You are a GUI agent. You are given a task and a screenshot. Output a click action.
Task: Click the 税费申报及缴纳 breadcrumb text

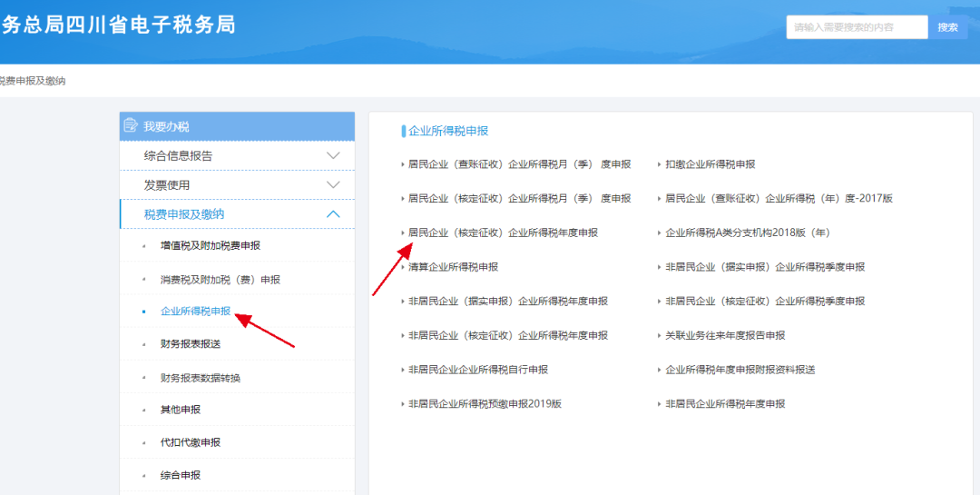click(x=31, y=81)
